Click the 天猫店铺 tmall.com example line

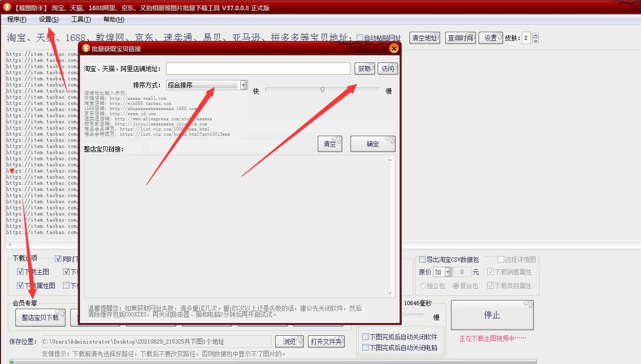pos(125,98)
